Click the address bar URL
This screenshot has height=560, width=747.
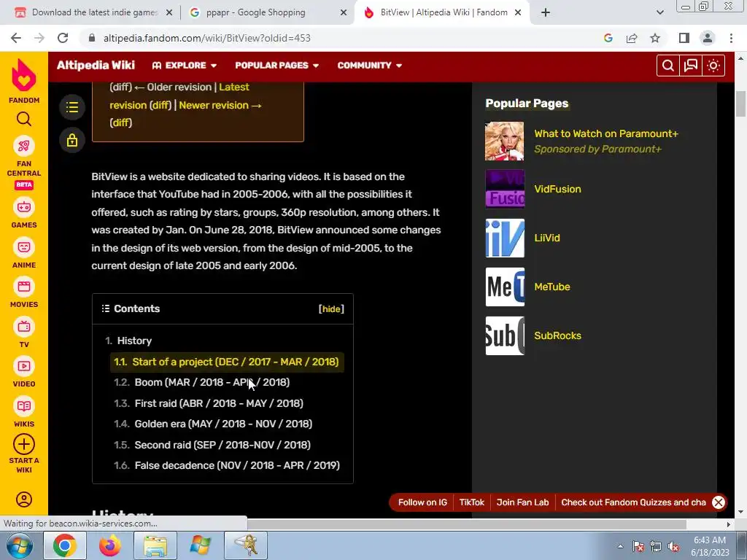click(207, 38)
